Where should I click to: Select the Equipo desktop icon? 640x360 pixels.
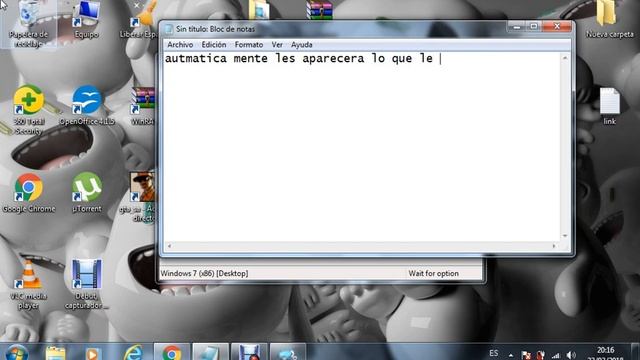[x=87, y=20]
